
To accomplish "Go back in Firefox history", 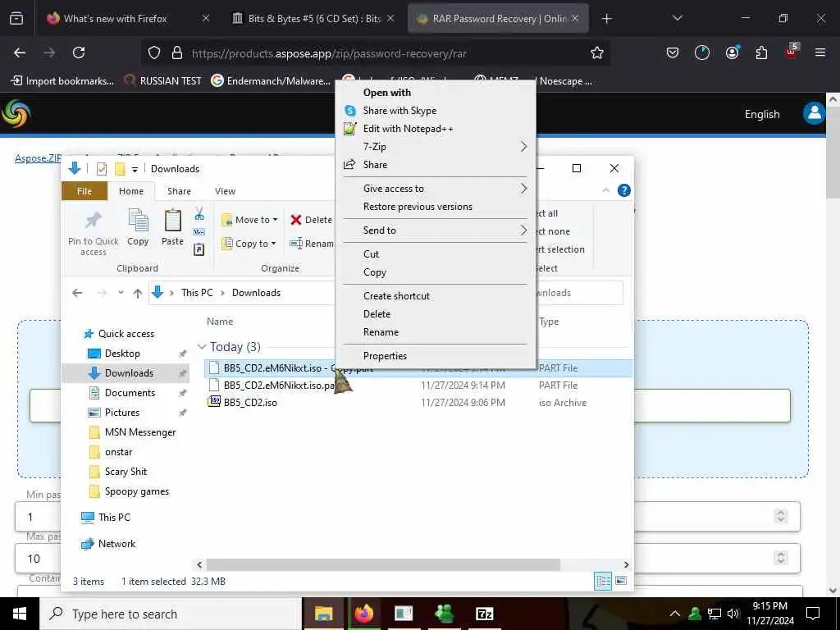I will pyautogui.click(x=20, y=52).
